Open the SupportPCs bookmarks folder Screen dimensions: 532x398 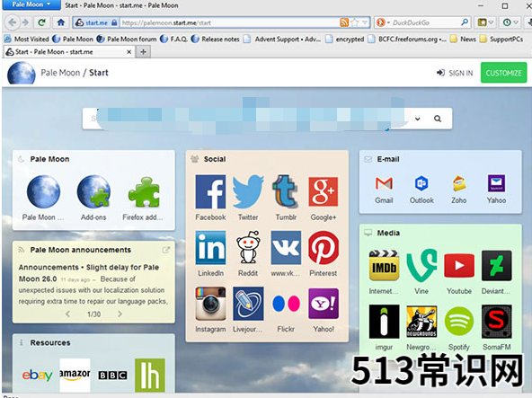click(501, 39)
